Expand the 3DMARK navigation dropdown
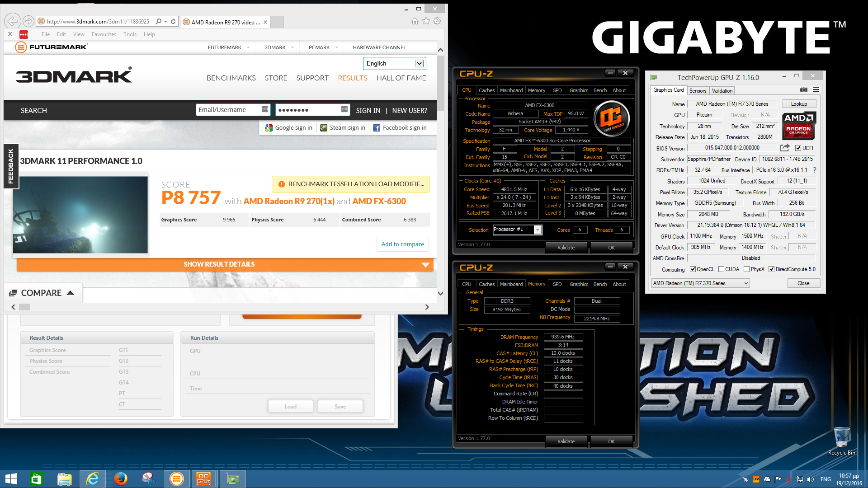This screenshot has width=868, height=488. click(292, 47)
